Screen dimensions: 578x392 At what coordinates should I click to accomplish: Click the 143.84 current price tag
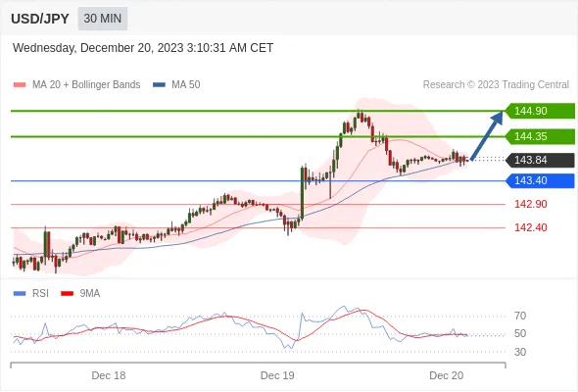click(540, 160)
